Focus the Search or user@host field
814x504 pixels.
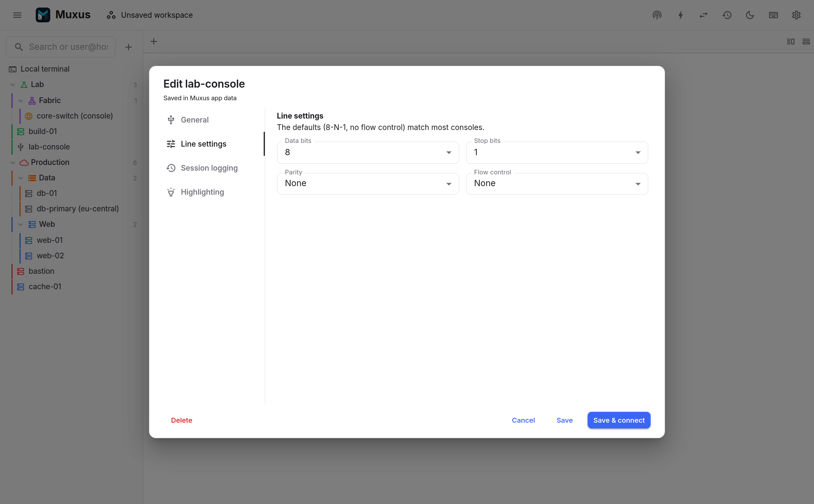point(61,47)
